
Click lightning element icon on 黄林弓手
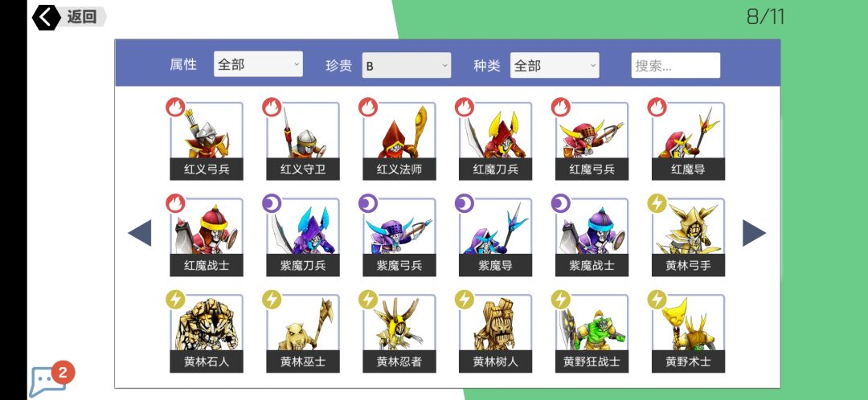(657, 203)
